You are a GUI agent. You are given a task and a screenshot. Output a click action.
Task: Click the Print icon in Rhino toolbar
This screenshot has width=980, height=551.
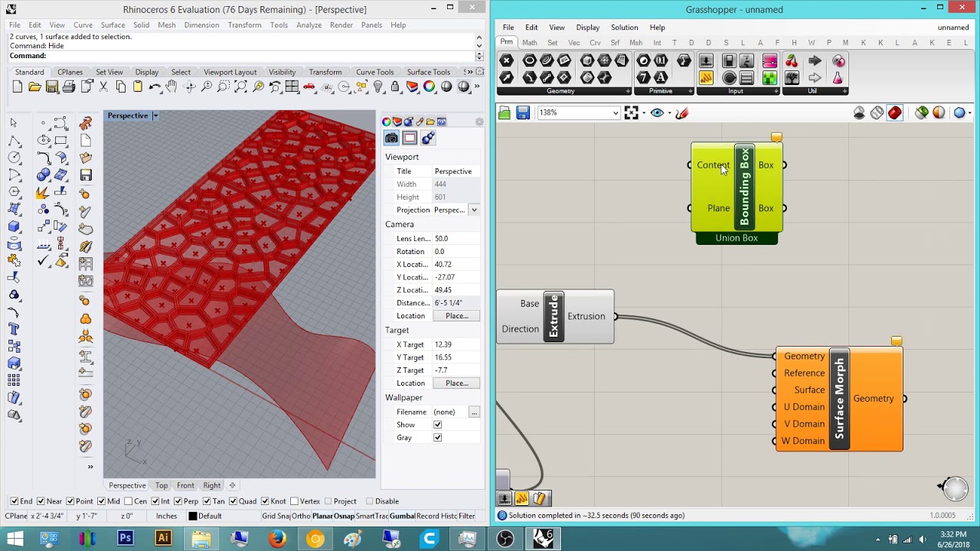69,87
